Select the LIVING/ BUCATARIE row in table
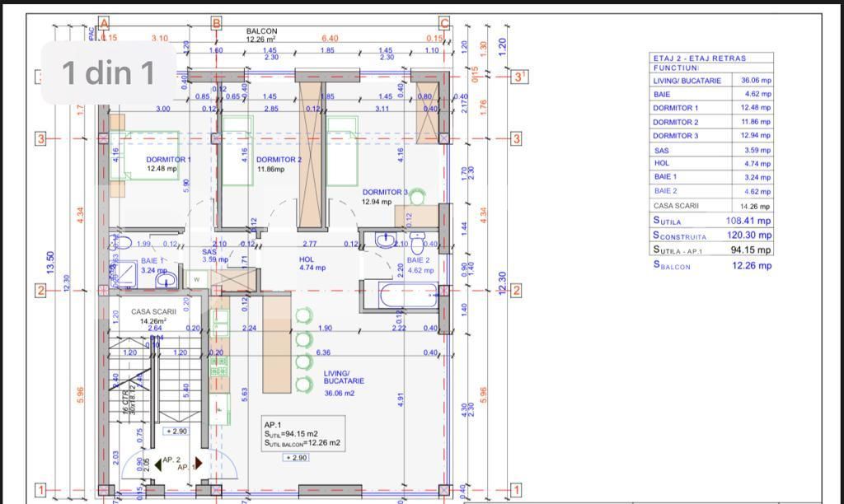This screenshot has height=504, width=844. point(711,81)
